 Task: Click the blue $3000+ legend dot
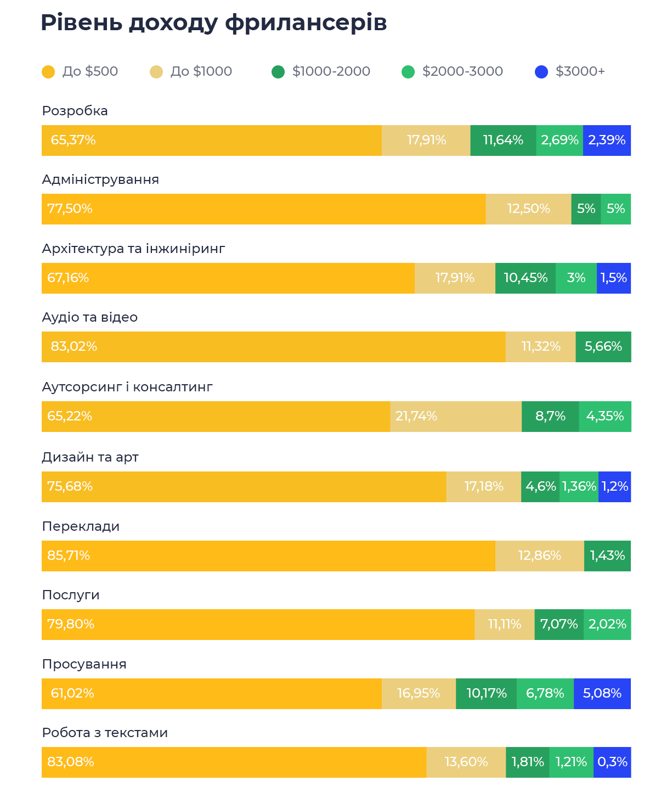coord(541,72)
